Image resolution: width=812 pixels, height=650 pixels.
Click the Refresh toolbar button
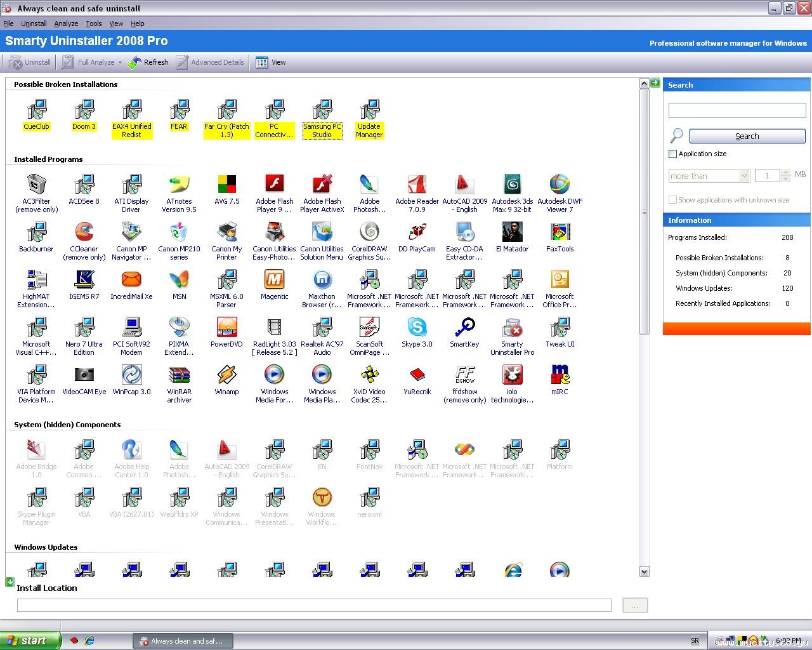pyautogui.click(x=148, y=62)
